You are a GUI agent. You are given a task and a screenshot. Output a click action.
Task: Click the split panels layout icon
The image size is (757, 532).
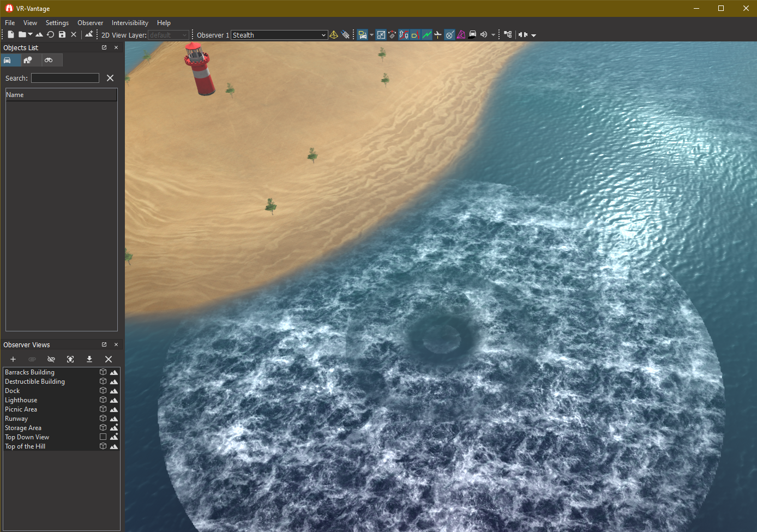coord(523,34)
